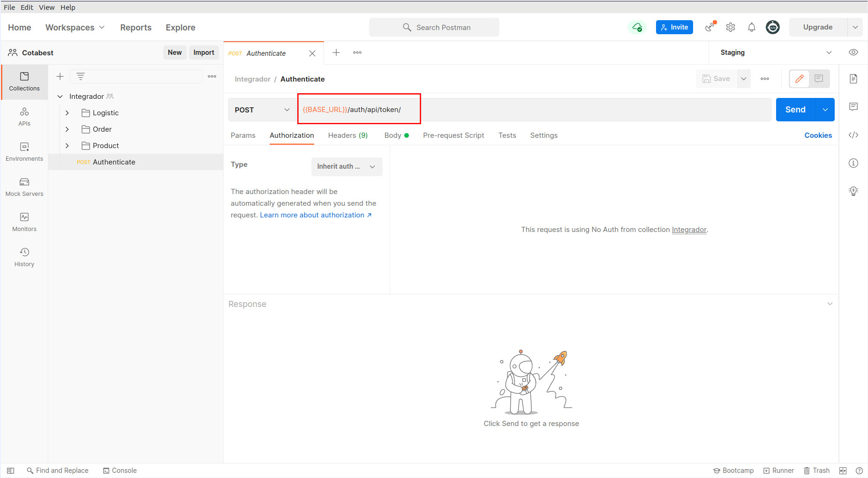
Task: Open the Workspaces dropdown
Action: [x=75, y=27]
